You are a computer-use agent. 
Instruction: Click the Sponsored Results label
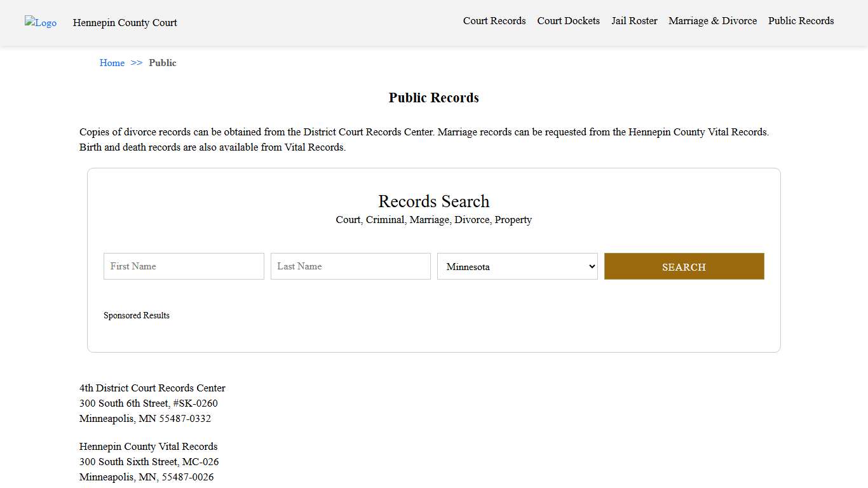click(x=137, y=315)
